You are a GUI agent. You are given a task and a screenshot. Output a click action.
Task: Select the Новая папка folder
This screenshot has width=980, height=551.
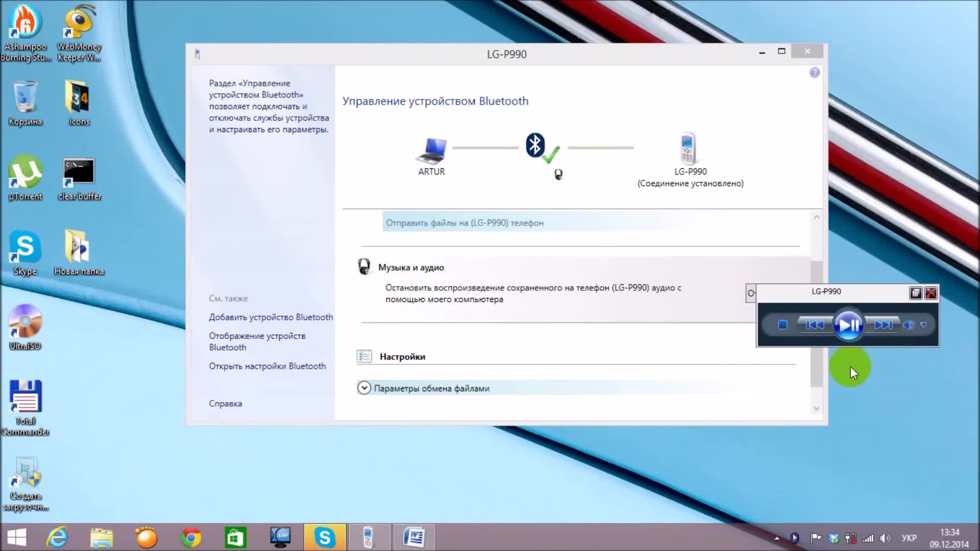[79, 253]
